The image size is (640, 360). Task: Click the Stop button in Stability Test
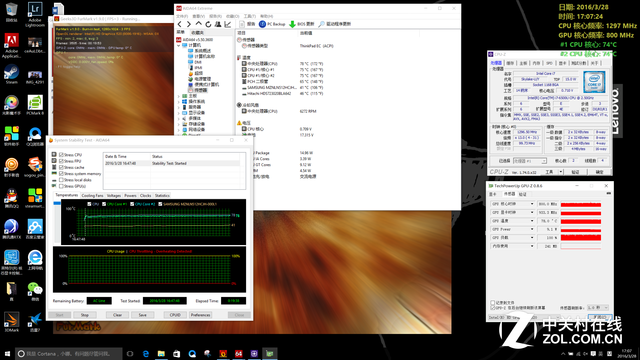click(x=84, y=315)
